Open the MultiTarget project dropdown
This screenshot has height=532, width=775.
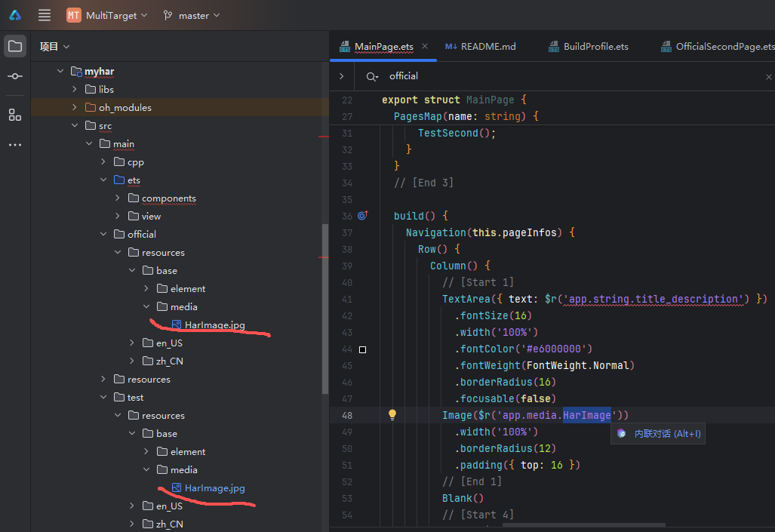click(x=107, y=15)
